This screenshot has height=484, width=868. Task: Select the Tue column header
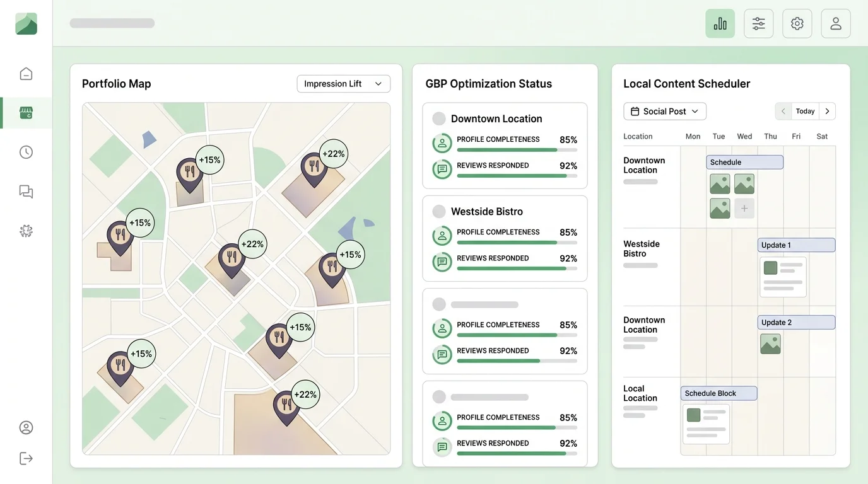coord(718,136)
